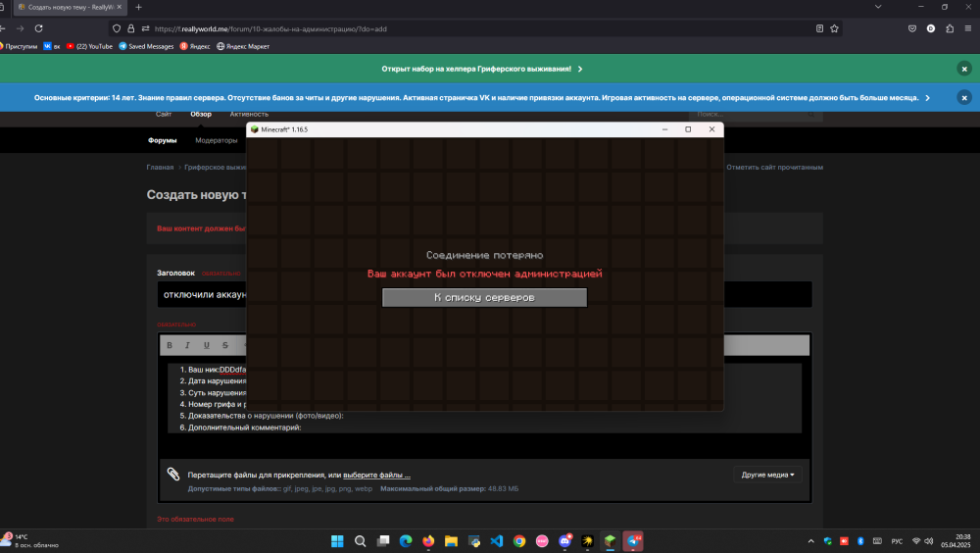Switch to the 'Активность' tab
Viewport: 980px width, 553px height.
pyautogui.click(x=249, y=114)
